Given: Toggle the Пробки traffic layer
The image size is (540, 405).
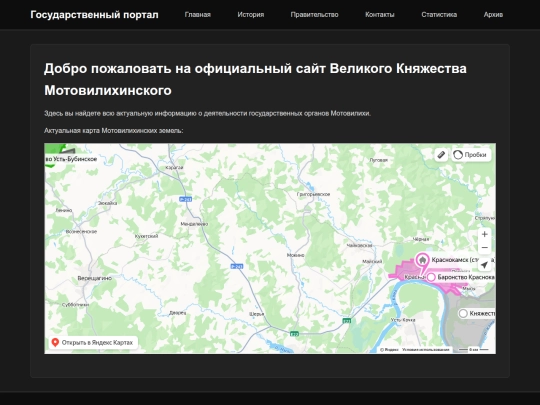Looking at the screenshot, I should click(x=471, y=155).
